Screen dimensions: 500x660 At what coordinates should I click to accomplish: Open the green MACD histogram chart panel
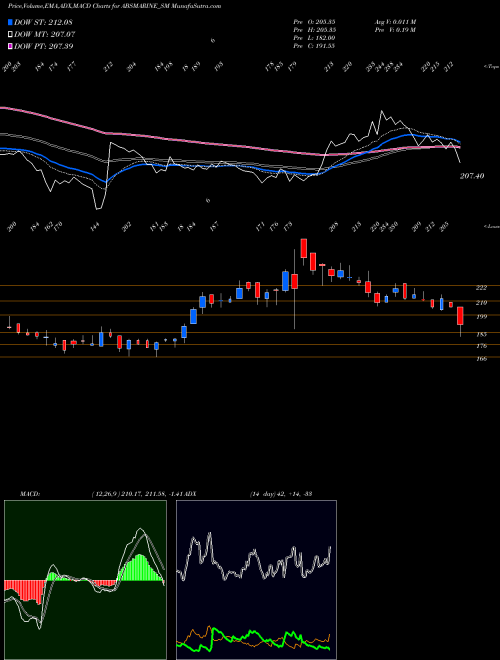85,580
